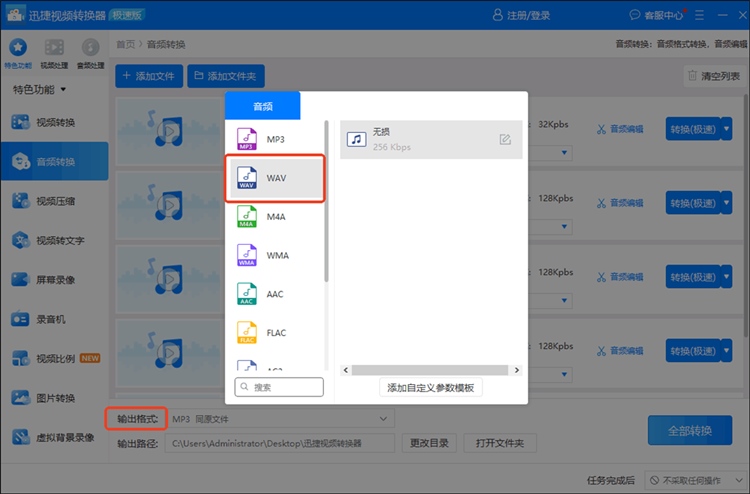The image size is (750, 494).
Task: Click 添加自定义参数模板 button
Action: [x=430, y=387]
